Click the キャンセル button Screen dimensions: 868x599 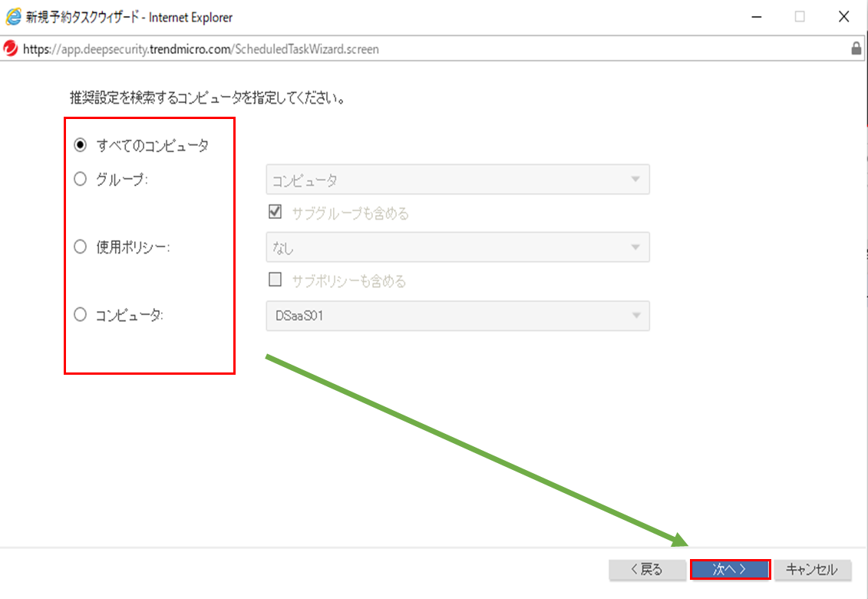tap(812, 570)
